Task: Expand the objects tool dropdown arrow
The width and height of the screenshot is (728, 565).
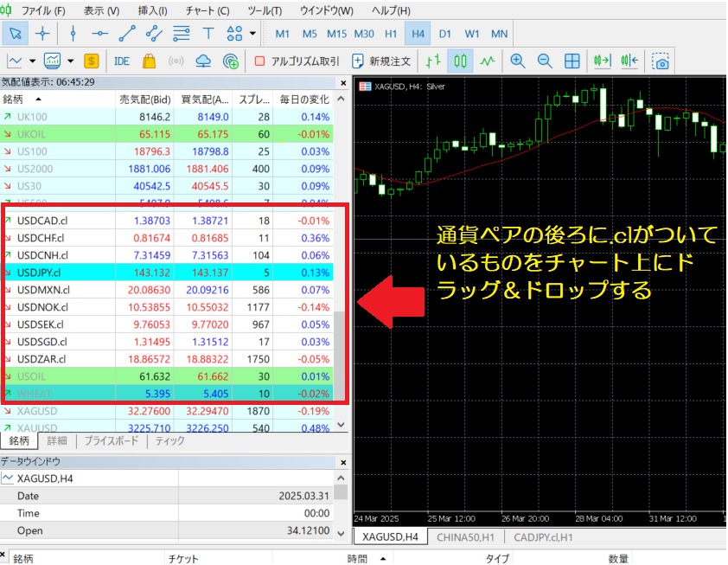Action: [x=252, y=34]
